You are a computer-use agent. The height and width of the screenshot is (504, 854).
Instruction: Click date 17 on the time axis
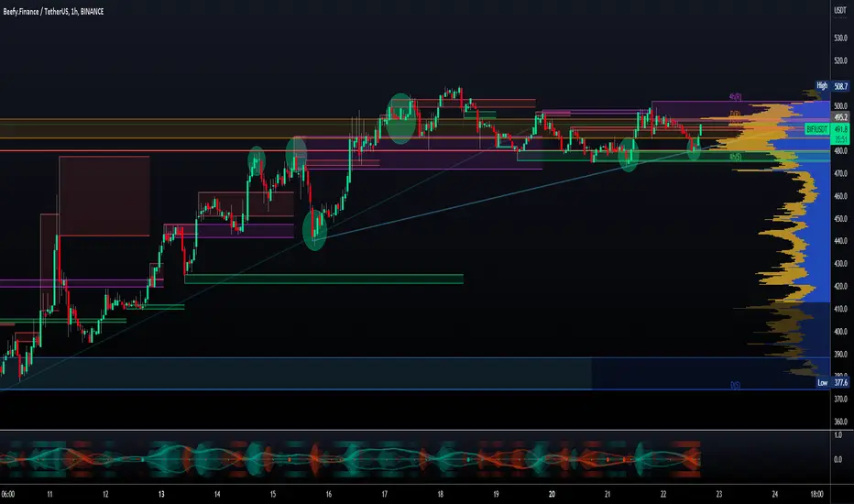(x=385, y=494)
